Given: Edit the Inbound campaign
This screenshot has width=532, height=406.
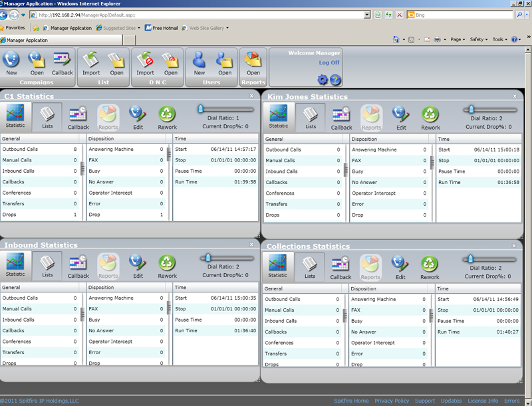Looking at the screenshot, I should pyautogui.click(x=138, y=266).
